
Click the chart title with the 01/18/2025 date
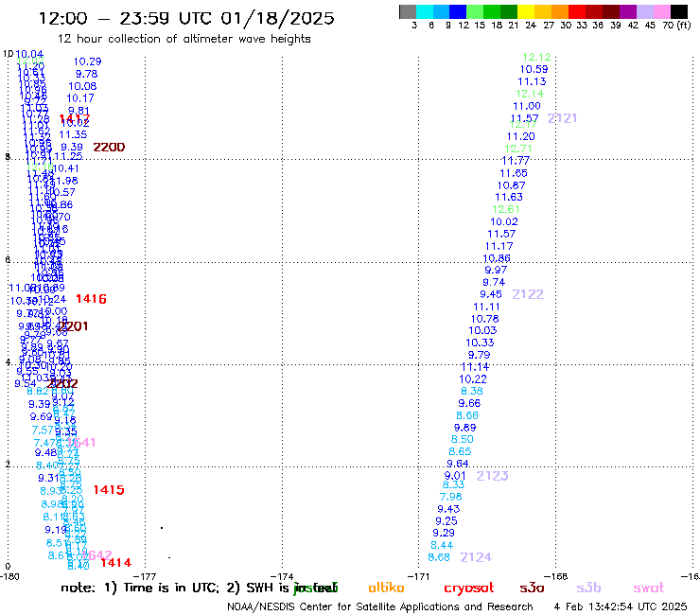pos(186,18)
